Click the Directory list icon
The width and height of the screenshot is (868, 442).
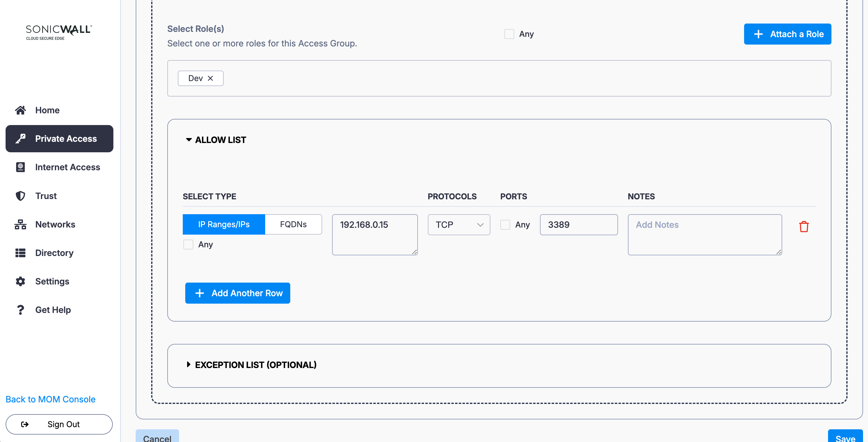(20, 253)
